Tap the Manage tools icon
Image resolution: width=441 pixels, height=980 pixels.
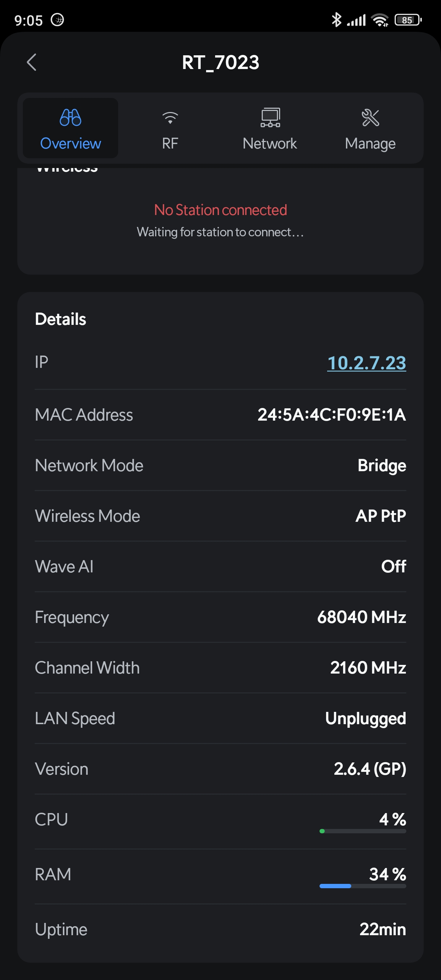coord(370,117)
